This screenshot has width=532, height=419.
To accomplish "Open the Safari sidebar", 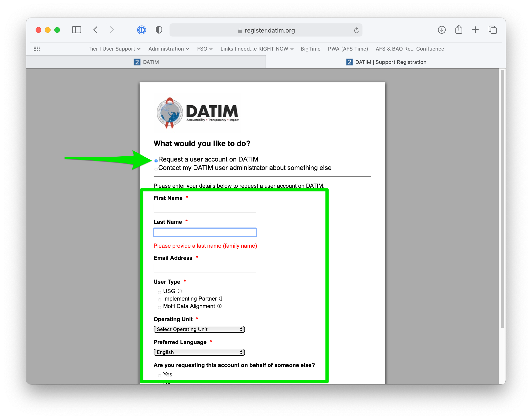I will pyautogui.click(x=76, y=30).
